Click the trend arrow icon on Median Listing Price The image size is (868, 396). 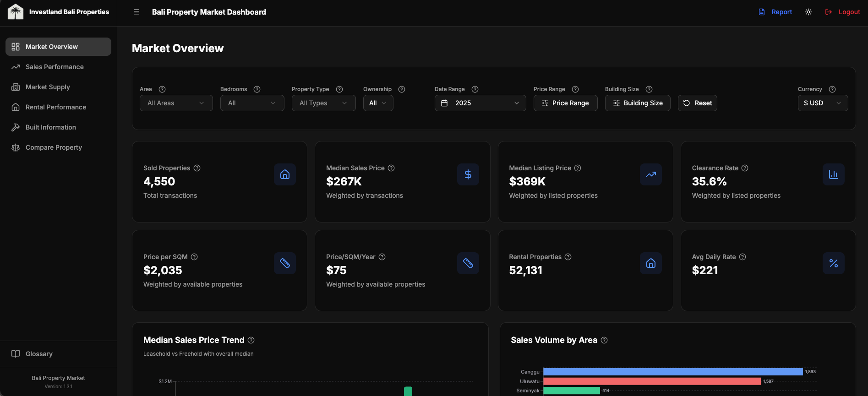pos(650,174)
